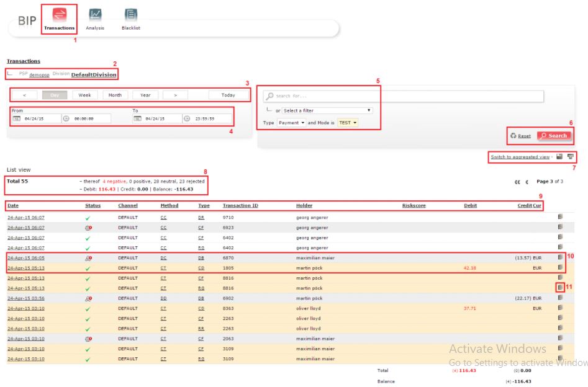Image resolution: width=588 pixels, height=387 pixels.
Task: Sort the list by Channel column
Action: 128,205
